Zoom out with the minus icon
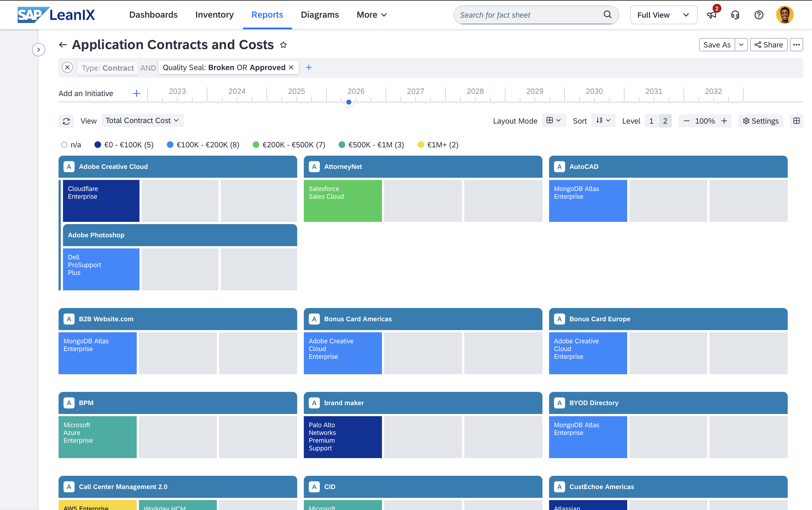Image resolution: width=812 pixels, height=510 pixels. coord(686,121)
